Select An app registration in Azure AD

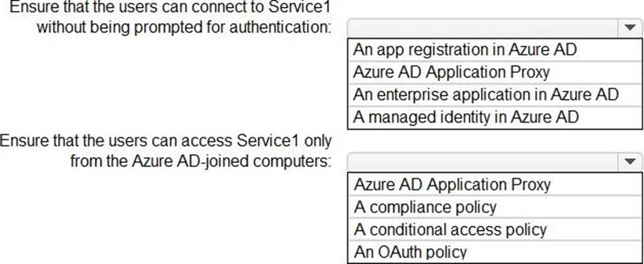495,50
